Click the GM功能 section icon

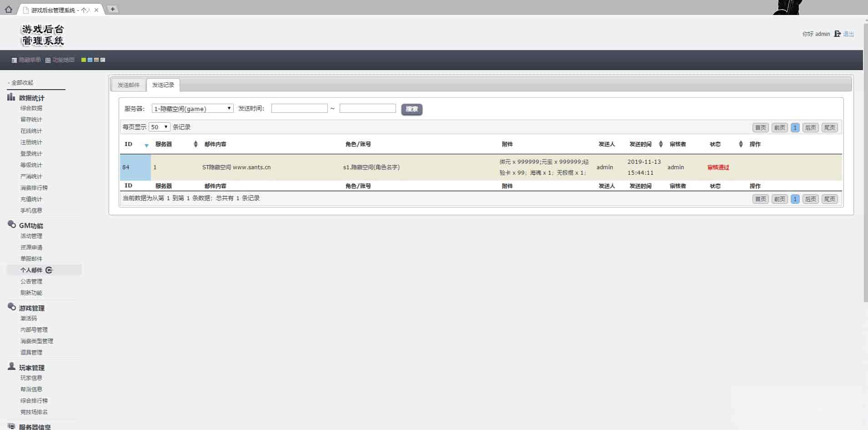(12, 224)
